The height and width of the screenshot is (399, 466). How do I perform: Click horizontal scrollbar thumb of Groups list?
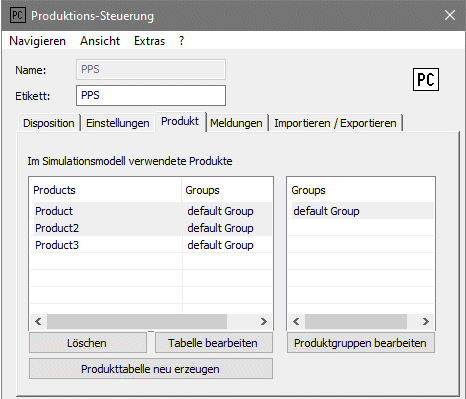tap(356, 321)
